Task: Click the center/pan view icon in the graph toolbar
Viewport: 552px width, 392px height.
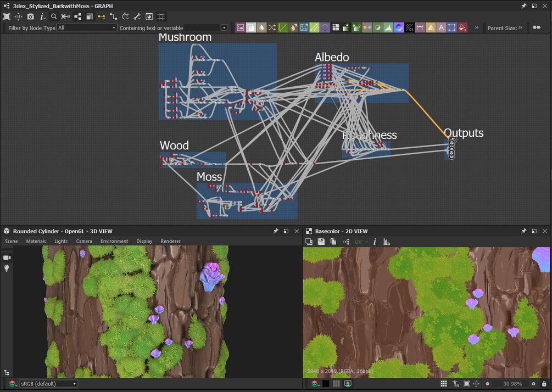Action: [18, 16]
